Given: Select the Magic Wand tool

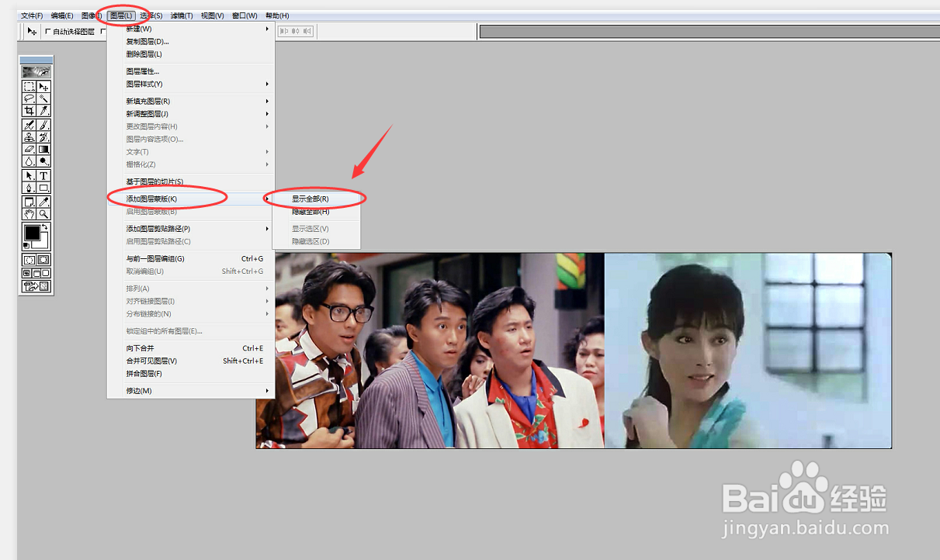Looking at the screenshot, I should pos(44,98).
